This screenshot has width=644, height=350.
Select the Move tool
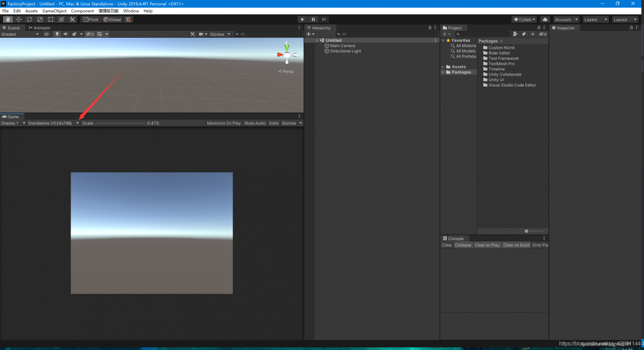(19, 20)
